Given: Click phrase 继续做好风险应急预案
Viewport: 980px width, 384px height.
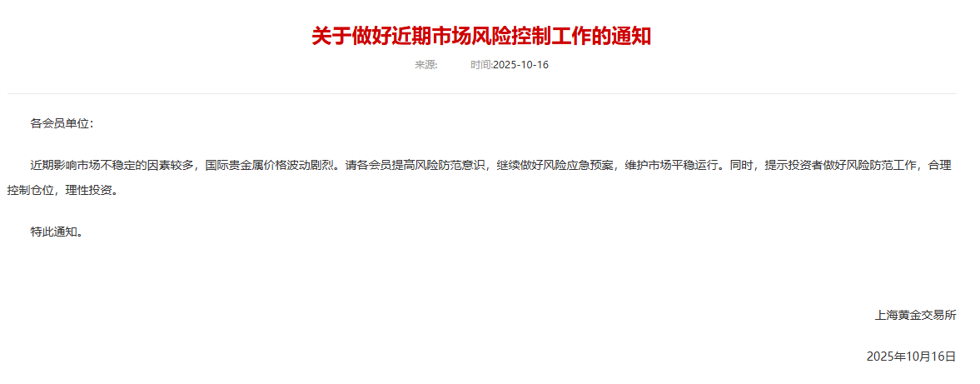Looking at the screenshot, I should pos(555,166).
